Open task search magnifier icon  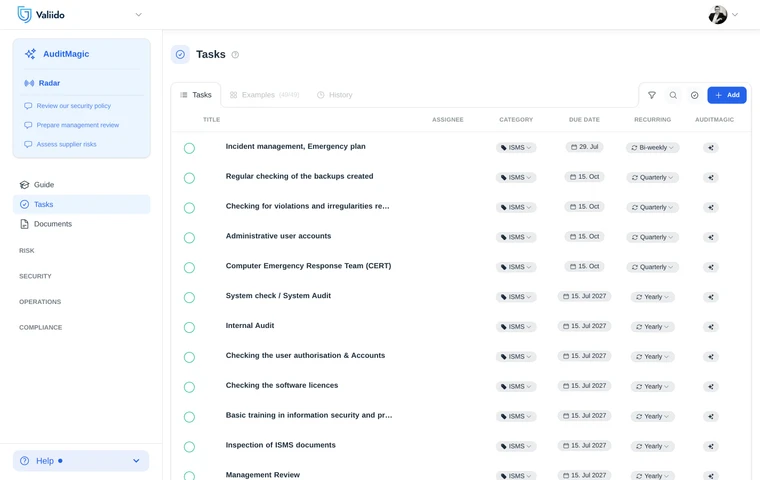pyautogui.click(x=673, y=95)
